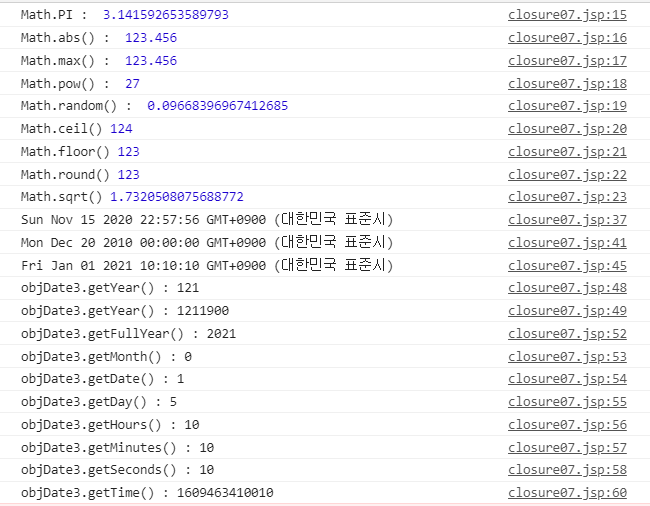Select the Math.PI value 3.141592653589793
This screenshot has width=650, height=506.
click(166, 15)
